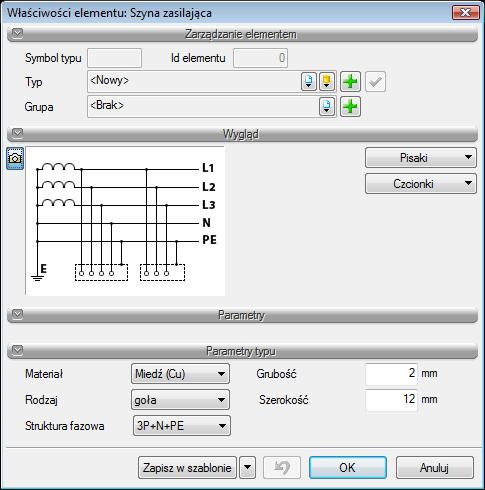
Task: Open the Rodzaj combo box goła
Action: click(x=180, y=400)
